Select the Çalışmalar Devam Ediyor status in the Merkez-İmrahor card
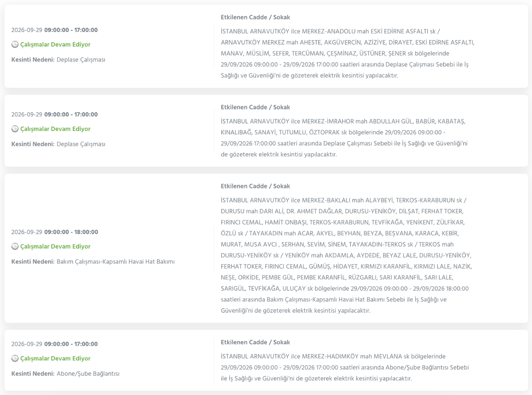The height and width of the screenshot is (395, 532). pyautogui.click(x=55, y=129)
